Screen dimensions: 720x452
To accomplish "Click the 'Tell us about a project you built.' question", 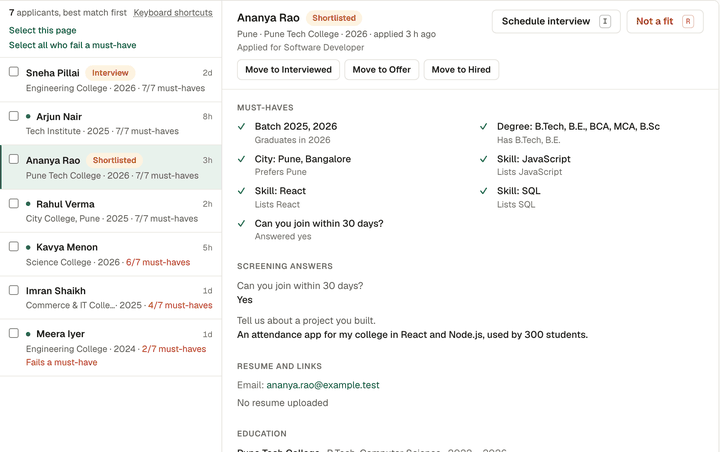I will coord(306,321).
